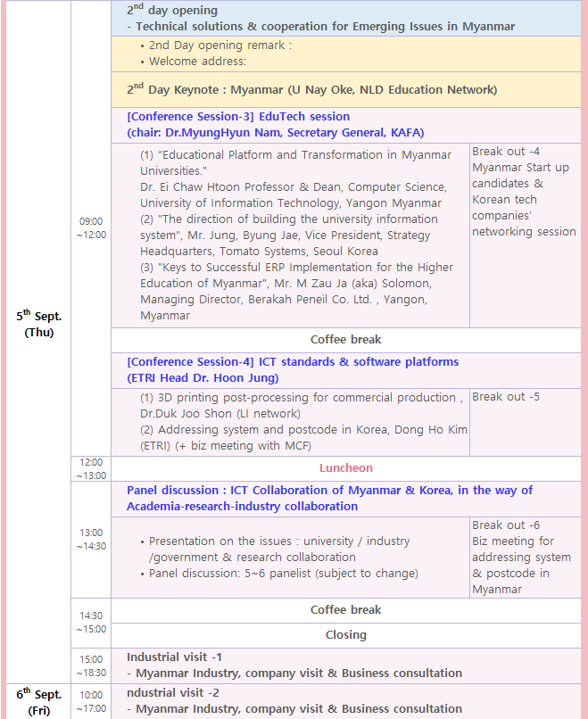Image resolution: width=588 pixels, height=719 pixels.
Task: Click the 'Dr. Ei Chaw Htoon Professor & Dean' line
Action: tap(294, 187)
